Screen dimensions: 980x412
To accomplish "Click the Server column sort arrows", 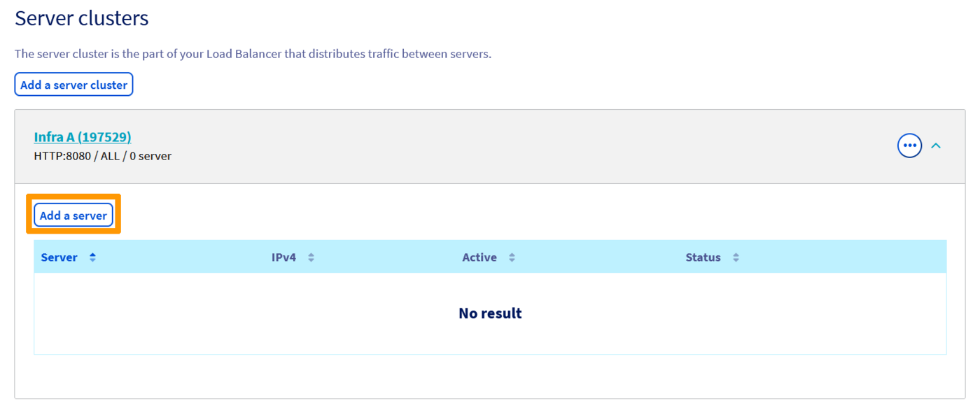I will [92, 257].
